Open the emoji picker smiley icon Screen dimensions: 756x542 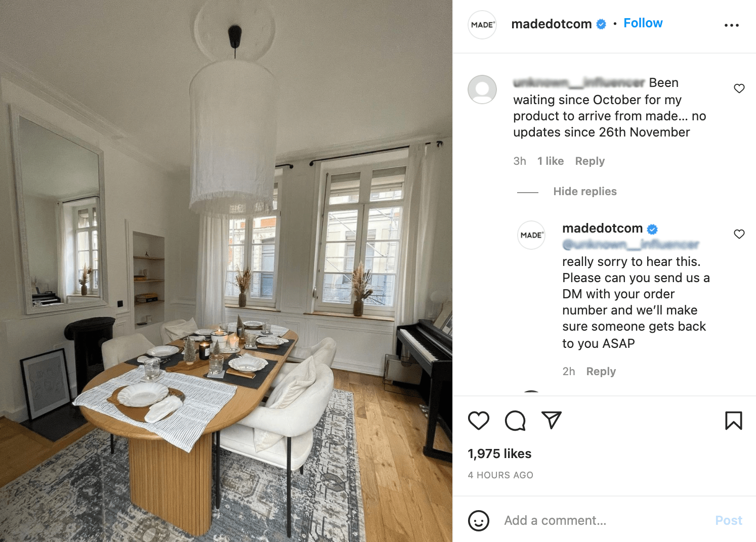click(x=478, y=520)
